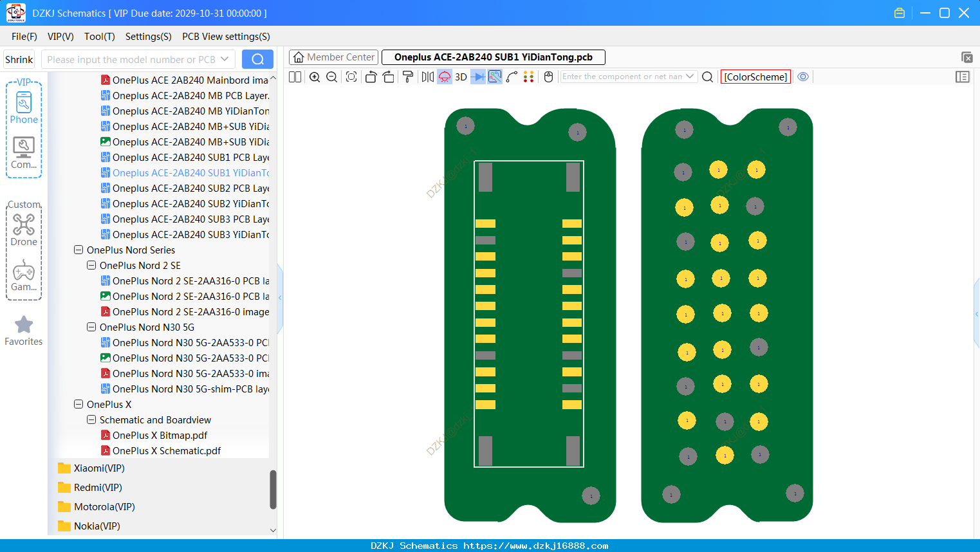Collapse the OnePlus Nord N30 5G node
The width and height of the screenshot is (980, 552).
(x=91, y=327)
